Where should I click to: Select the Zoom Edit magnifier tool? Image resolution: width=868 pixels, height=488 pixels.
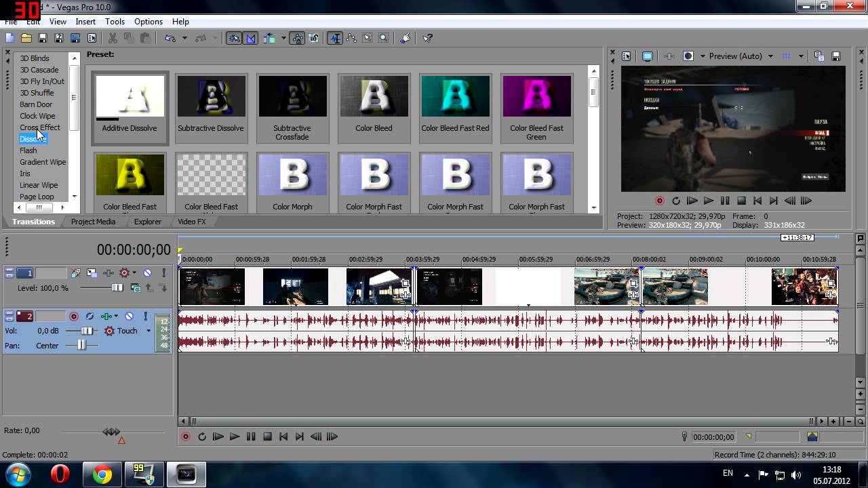click(x=384, y=39)
